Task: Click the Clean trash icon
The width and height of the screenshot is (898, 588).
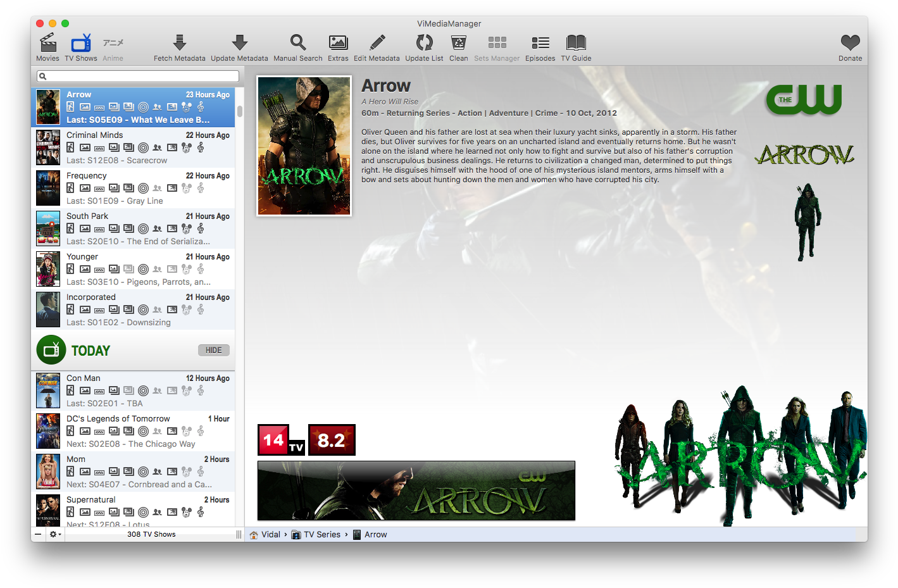Action: [x=458, y=43]
